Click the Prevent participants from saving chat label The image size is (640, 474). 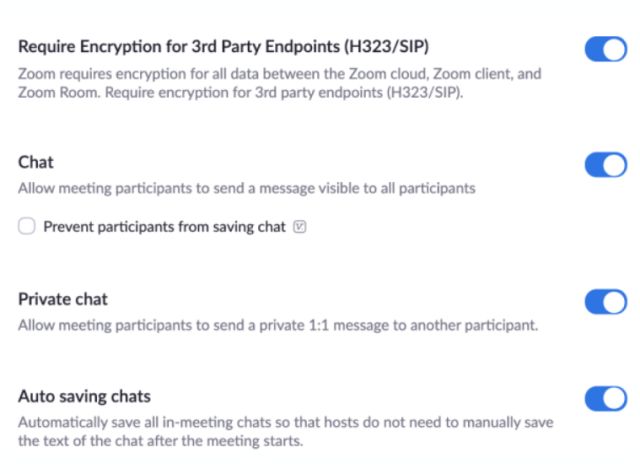click(x=165, y=227)
